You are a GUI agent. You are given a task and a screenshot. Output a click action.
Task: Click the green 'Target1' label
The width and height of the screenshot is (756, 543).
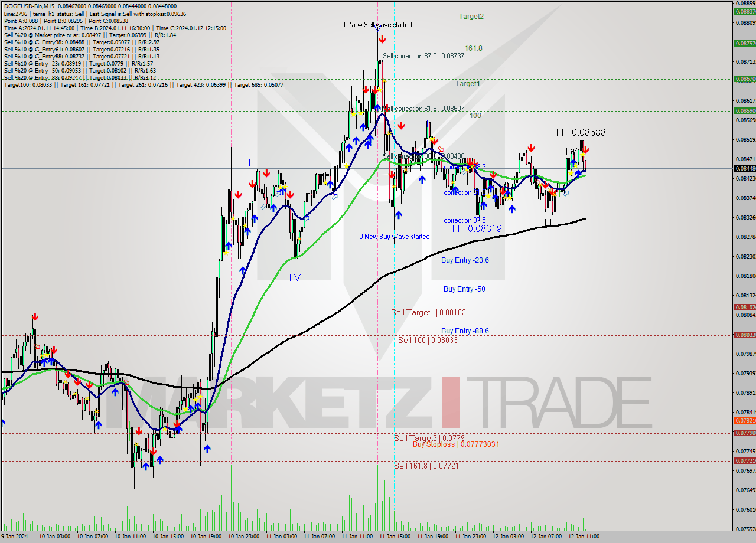[x=467, y=84]
